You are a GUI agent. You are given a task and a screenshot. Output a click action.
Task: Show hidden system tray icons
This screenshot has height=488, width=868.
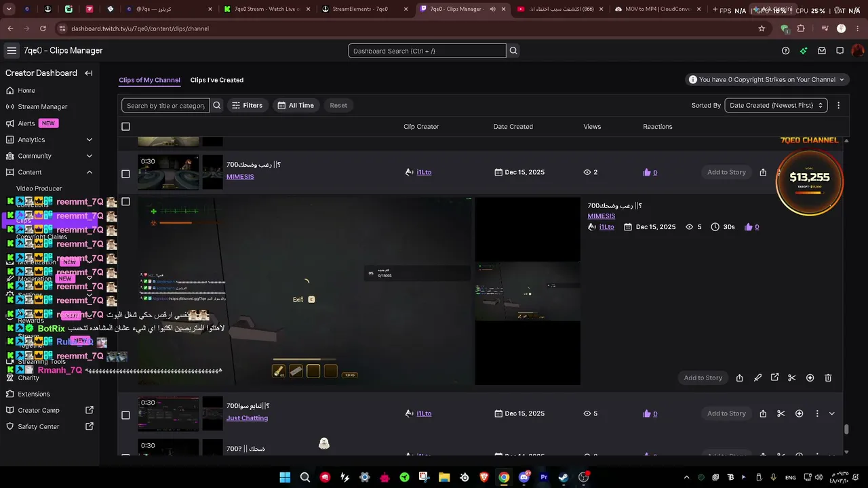pyautogui.click(x=686, y=477)
